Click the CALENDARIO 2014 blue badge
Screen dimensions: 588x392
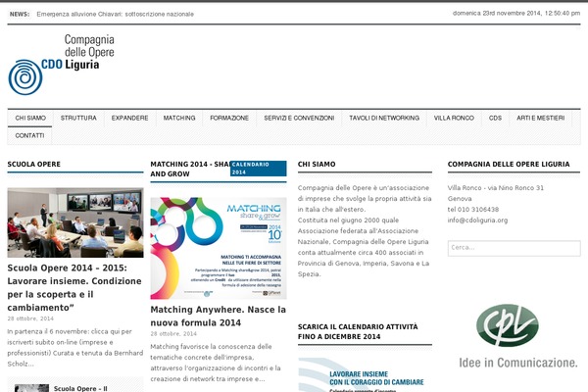[258, 169]
